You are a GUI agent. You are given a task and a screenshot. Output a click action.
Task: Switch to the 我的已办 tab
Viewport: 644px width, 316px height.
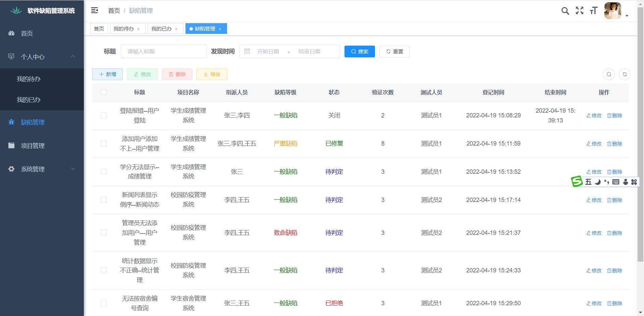[x=161, y=29]
